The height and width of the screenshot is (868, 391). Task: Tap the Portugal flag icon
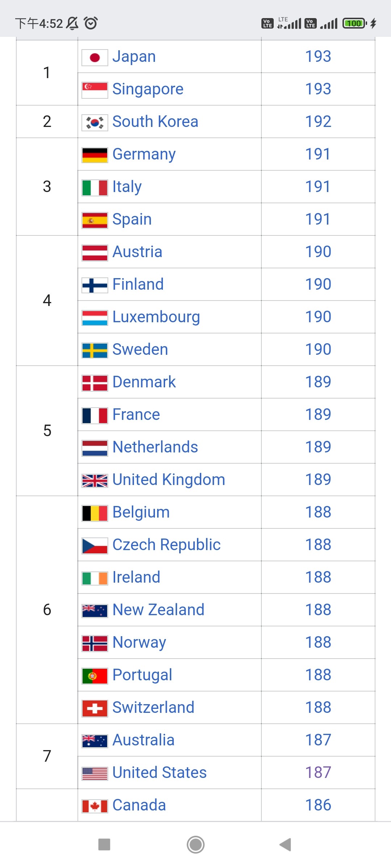[95, 676]
